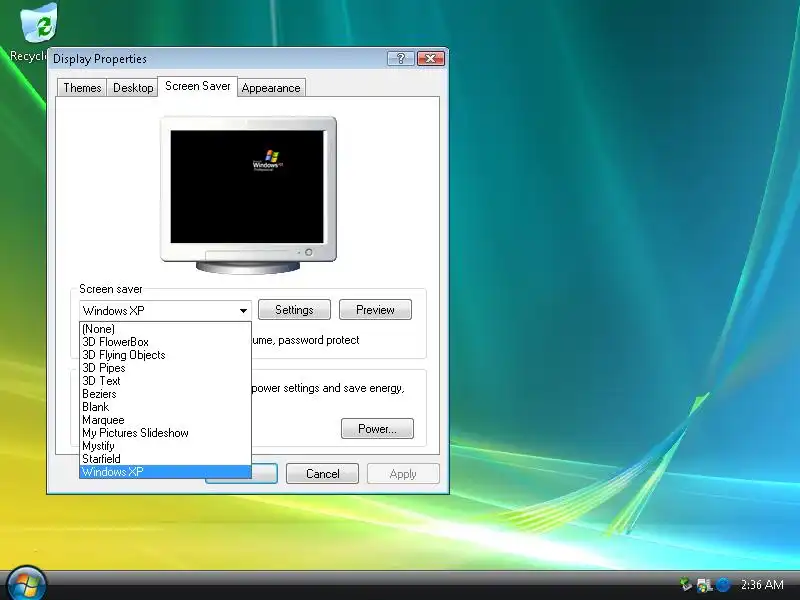800x600 pixels.
Task: Open the Windows Start orb
Action: coord(26,583)
